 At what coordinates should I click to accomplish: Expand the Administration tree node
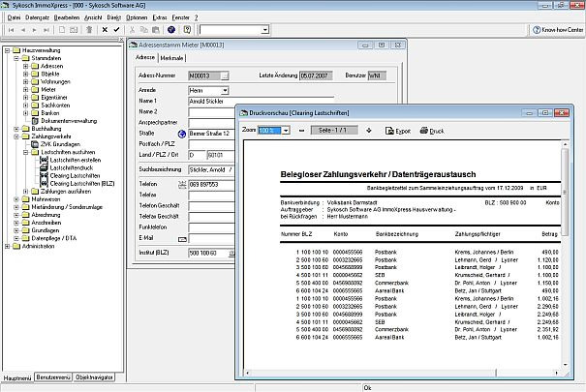7,247
